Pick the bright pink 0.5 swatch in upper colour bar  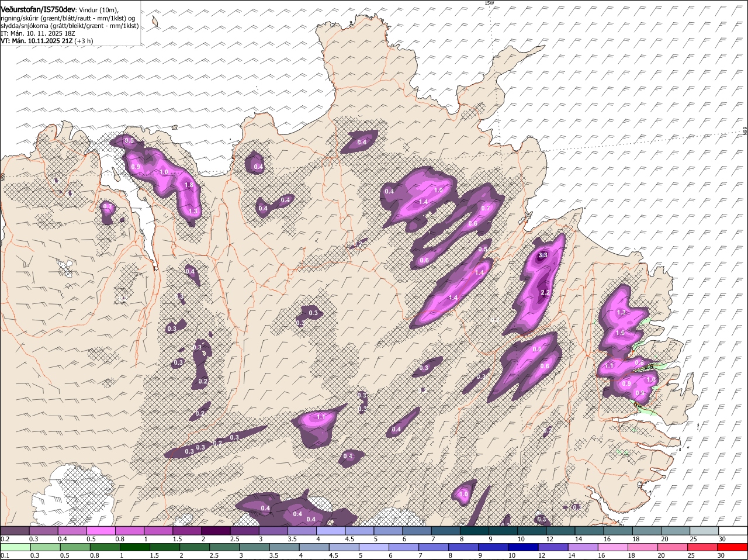101,531
